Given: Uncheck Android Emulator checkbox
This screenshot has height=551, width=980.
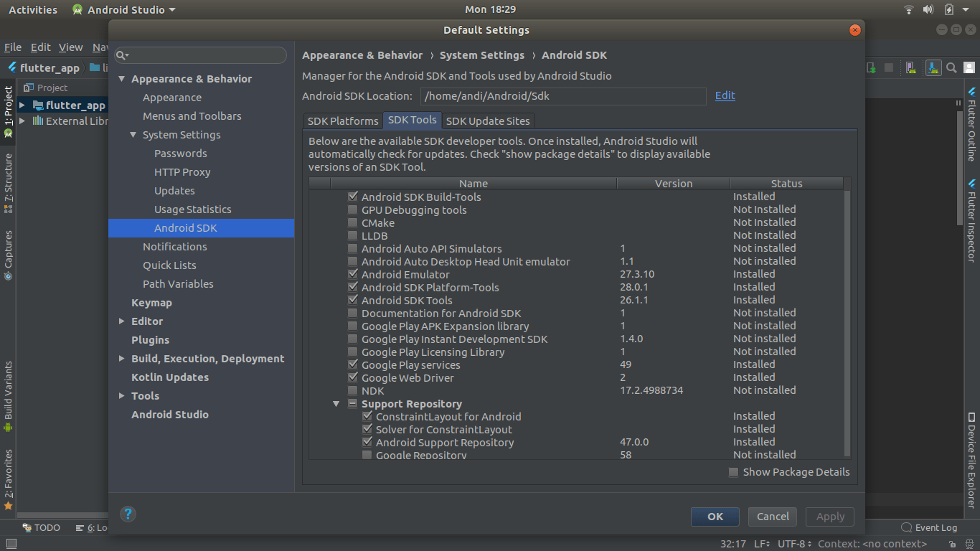Looking at the screenshot, I should [x=352, y=274].
